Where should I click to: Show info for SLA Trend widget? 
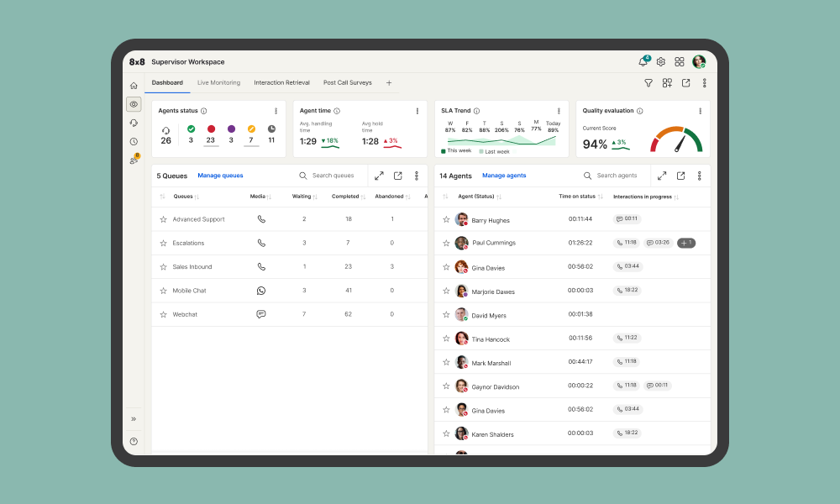(476, 111)
